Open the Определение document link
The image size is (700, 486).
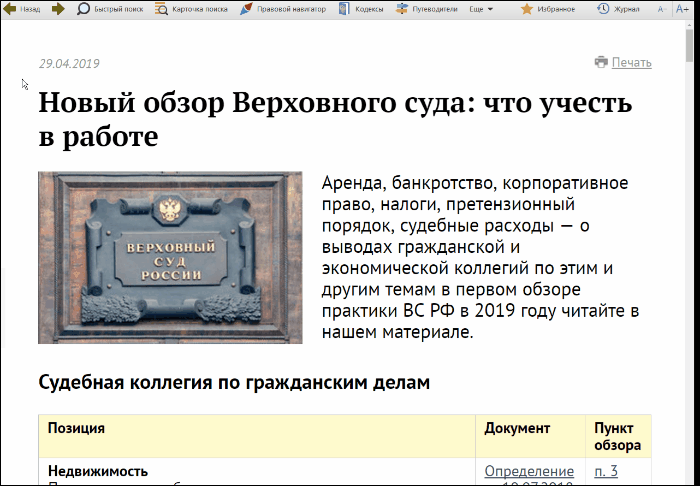[529, 471]
